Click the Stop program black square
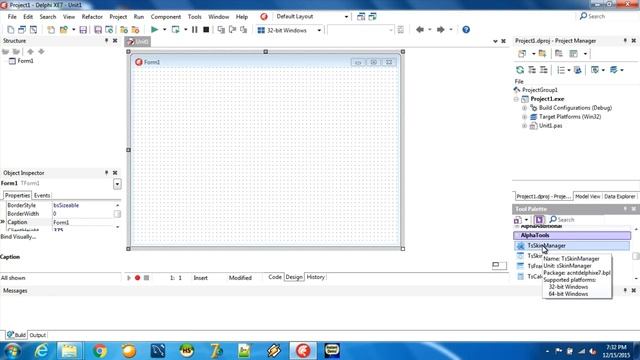Viewport: 640px width, 360px height. click(206, 30)
